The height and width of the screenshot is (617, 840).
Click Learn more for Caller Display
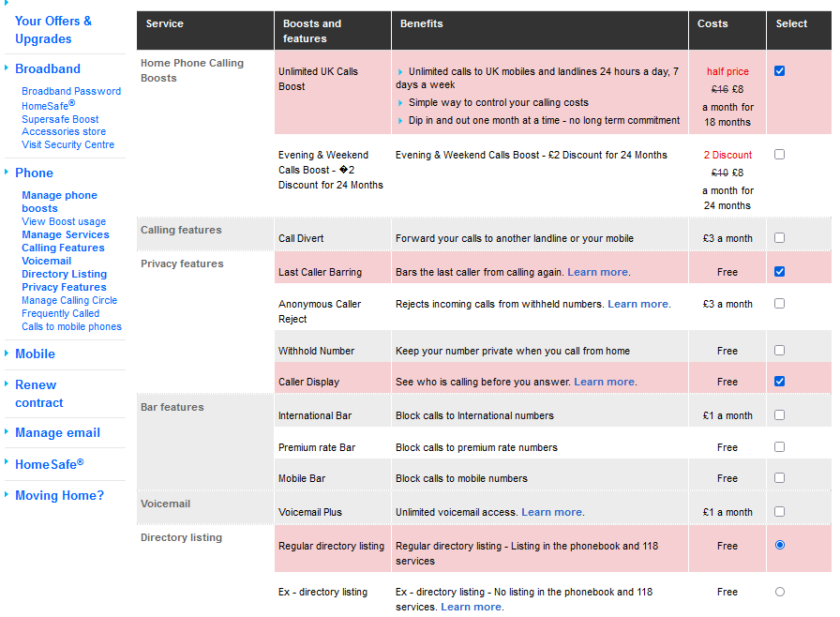click(605, 382)
